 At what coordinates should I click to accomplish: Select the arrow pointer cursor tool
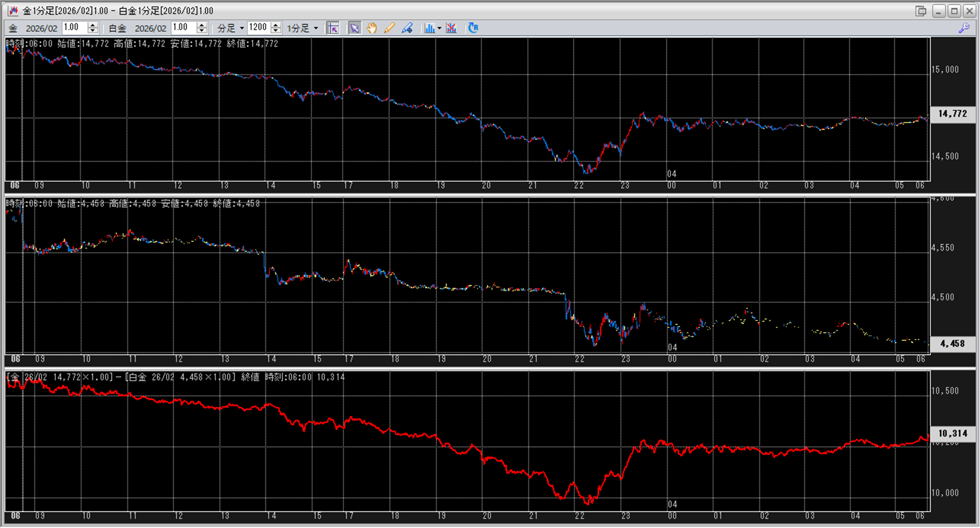[355, 28]
